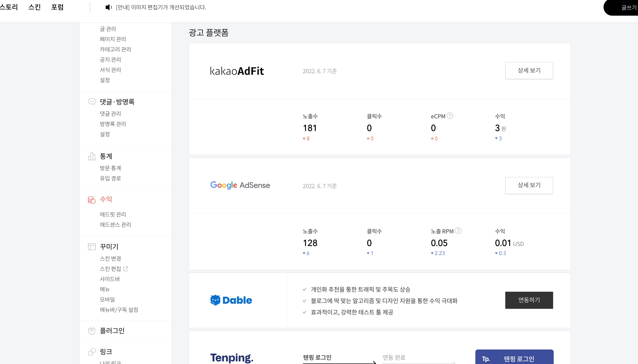Click the external link icon beside 스킨 편집
The image size is (638, 364).
point(126,268)
